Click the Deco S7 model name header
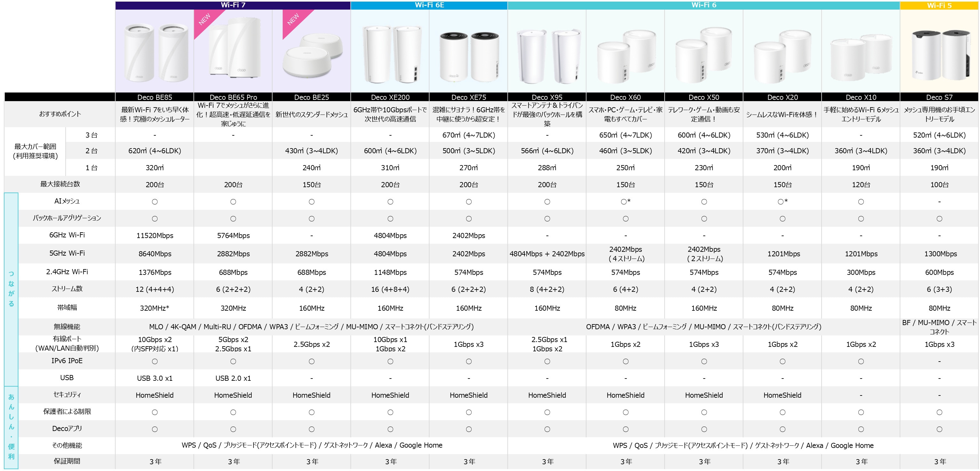Screen dimensions: 980x471 coord(939,97)
